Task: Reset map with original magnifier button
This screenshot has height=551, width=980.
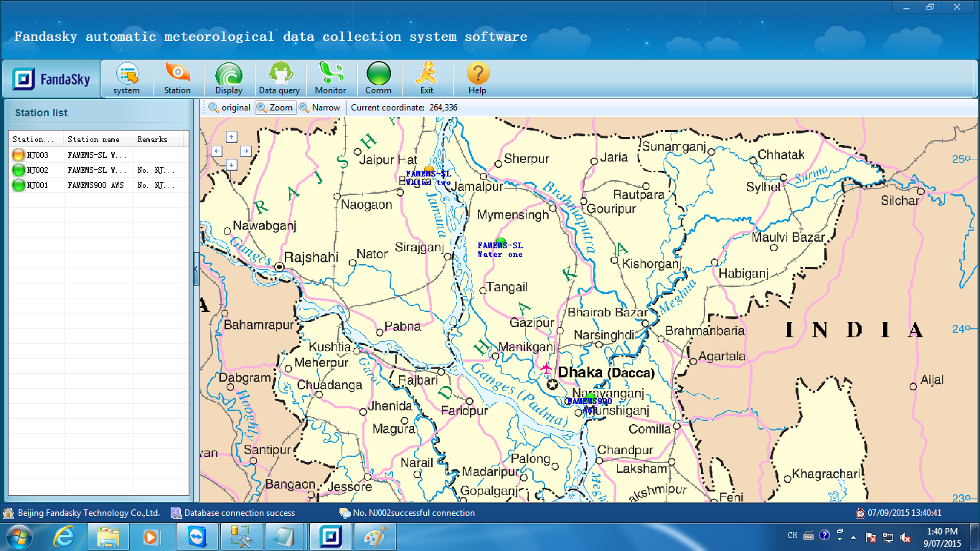Action: click(230, 108)
